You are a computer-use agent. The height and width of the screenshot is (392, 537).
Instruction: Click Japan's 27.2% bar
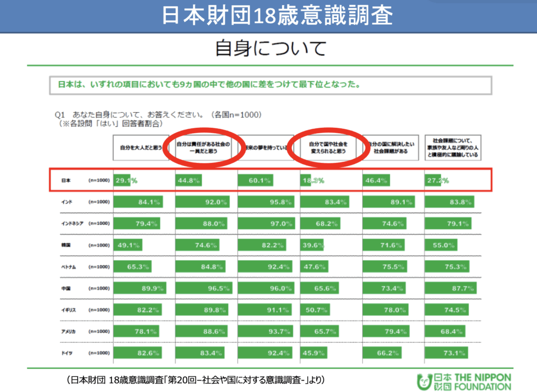point(433,180)
